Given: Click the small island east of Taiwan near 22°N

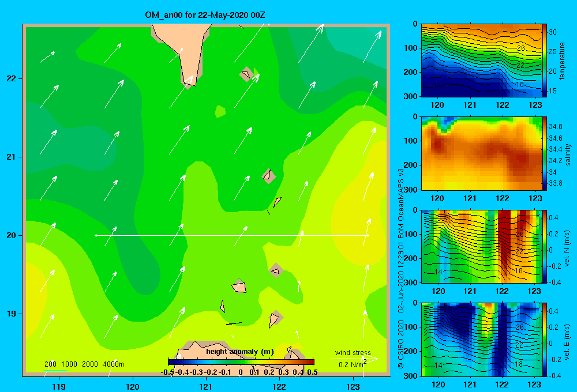Looking at the screenshot, I should [x=246, y=74].
